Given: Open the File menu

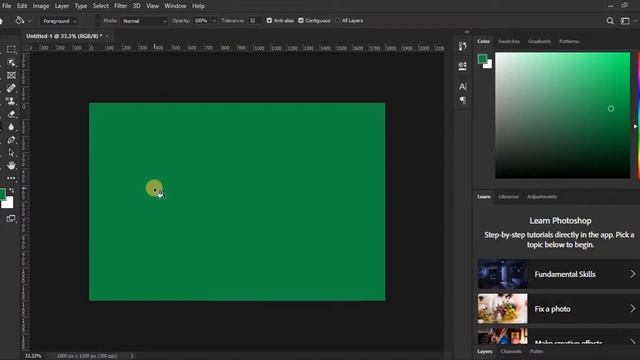Looking at the screenshot, I should [x=7, y=6].
